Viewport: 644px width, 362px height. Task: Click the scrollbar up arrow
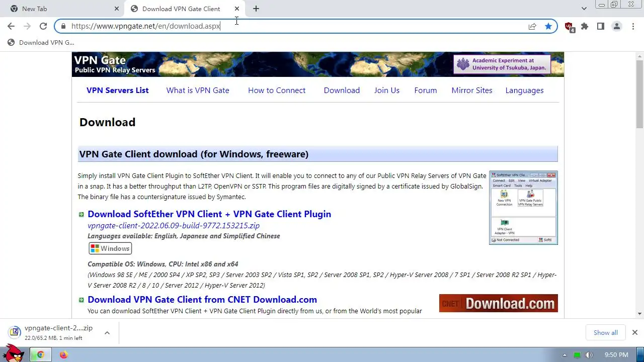pyautogui.click(x=639, y=56)
